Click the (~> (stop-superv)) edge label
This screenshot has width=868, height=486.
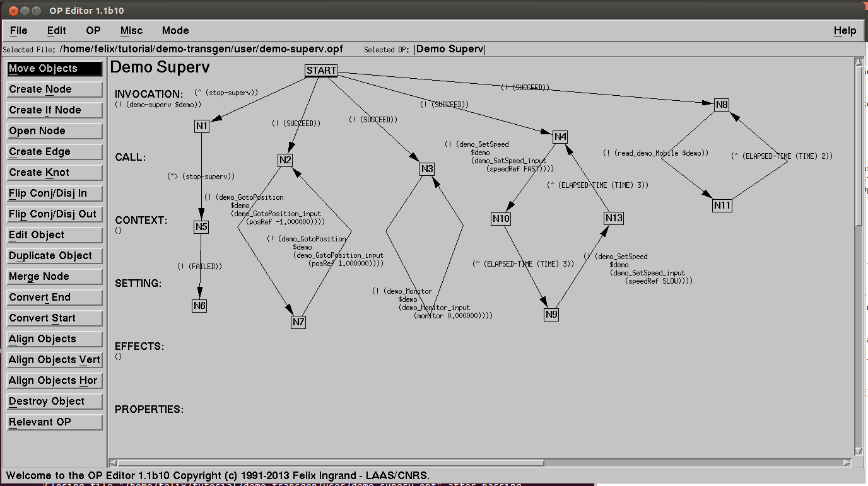click(x=201, y=176)
